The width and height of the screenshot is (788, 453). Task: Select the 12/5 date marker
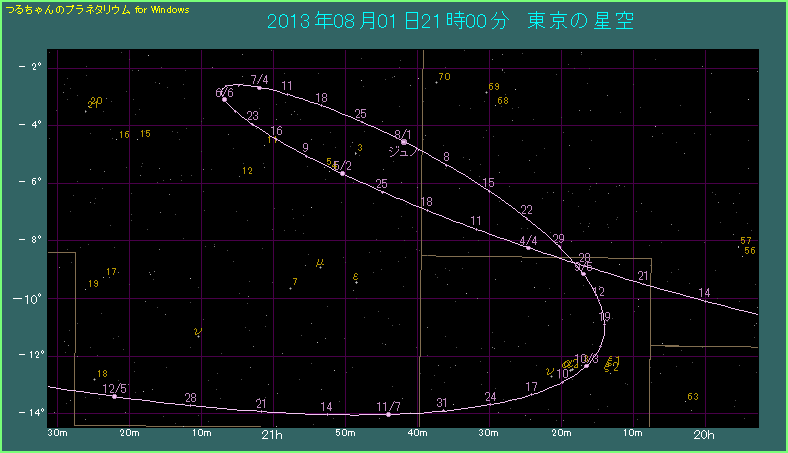tap(114, 396)
